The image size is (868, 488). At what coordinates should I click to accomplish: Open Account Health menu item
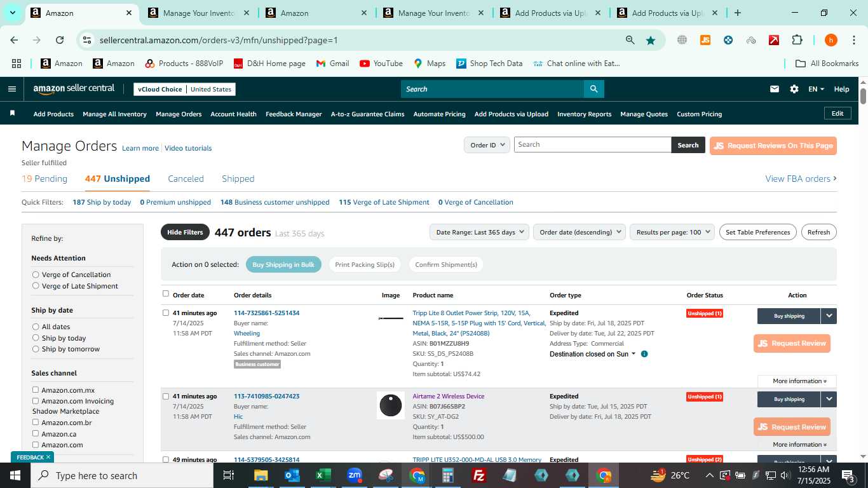pos(233,114)
